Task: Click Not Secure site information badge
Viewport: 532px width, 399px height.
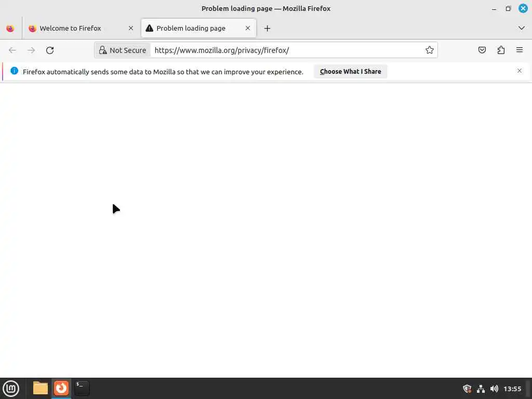Action: click(x=123, y=50)
